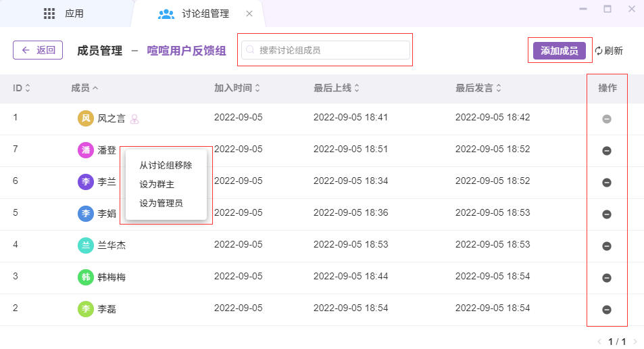
Task: Go to next page arrow
Action: tap(635, 342)
